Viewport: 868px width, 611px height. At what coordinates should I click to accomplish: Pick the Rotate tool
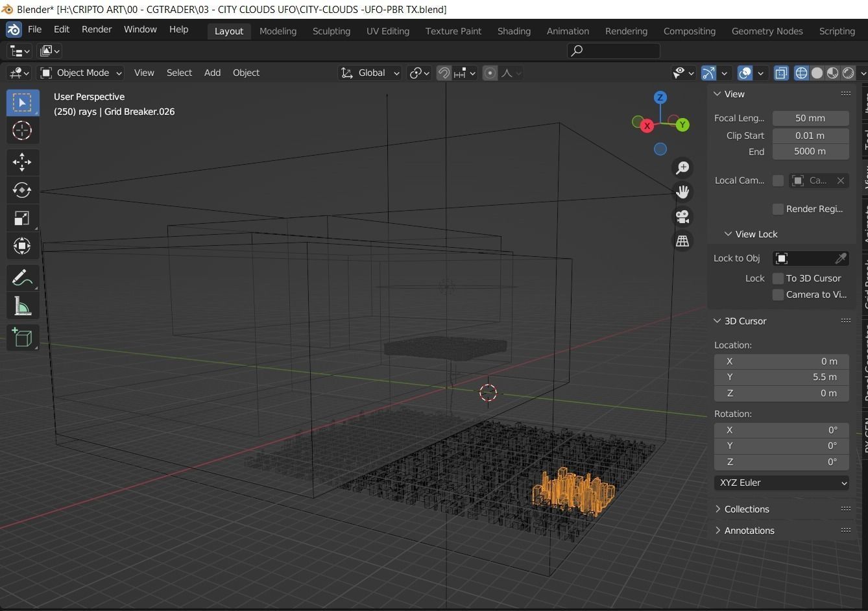coord(22,190)
